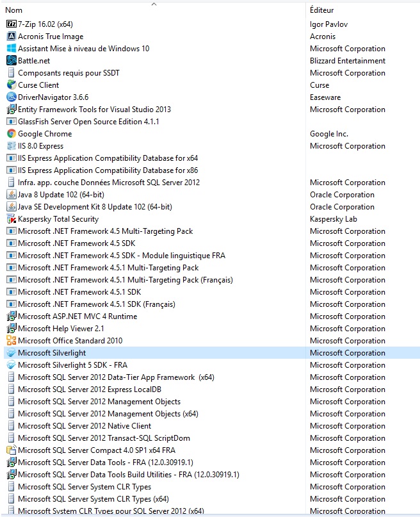Select .NET Framework 4.5 Multi-Targeting Pack

tap(106, 231)
